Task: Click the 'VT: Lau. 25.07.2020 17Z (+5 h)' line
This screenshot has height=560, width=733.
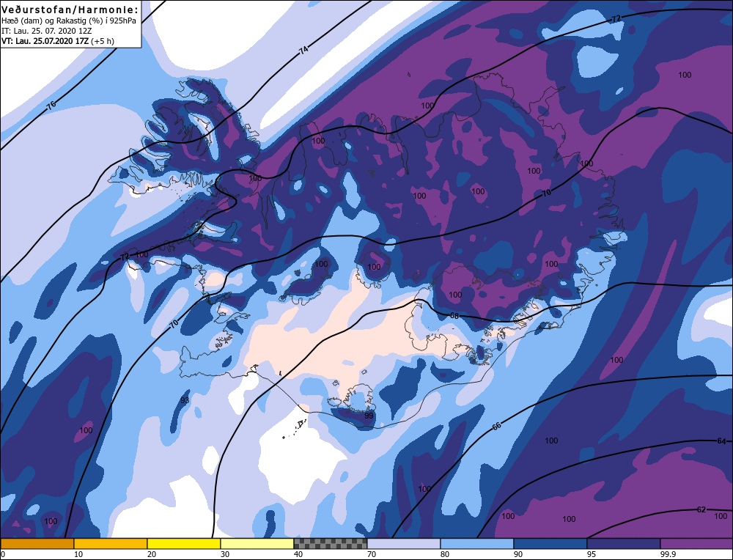Action: [57, 41]
